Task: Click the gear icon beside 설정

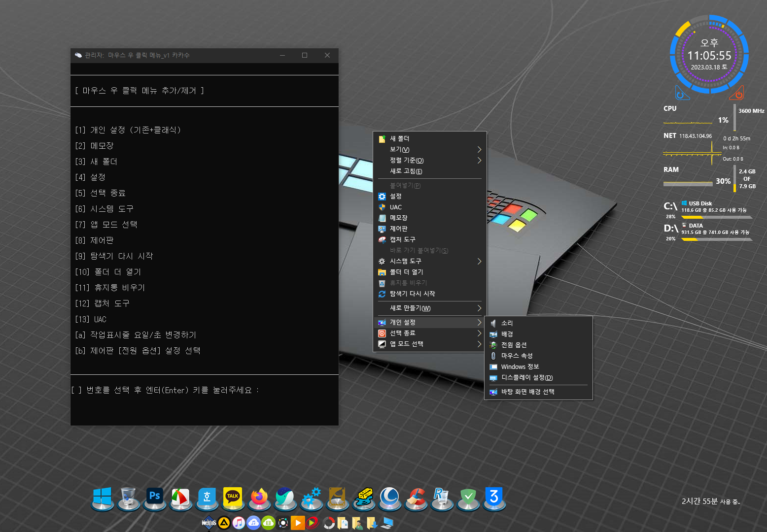Action: [x=382, y=197]
